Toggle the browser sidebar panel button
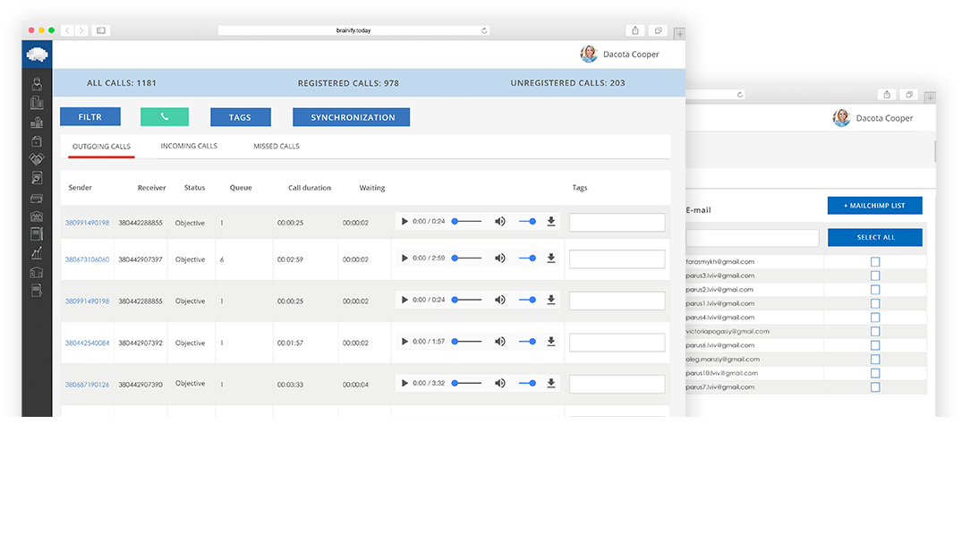Viewport: 962px width, 560px height. coord(101,30)
